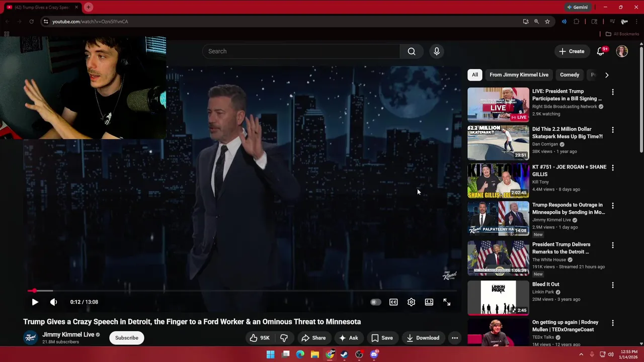Image resolution: width=644 pixels, height=362 pixels.
Task: Open a new browser tab
Action: 89,7
